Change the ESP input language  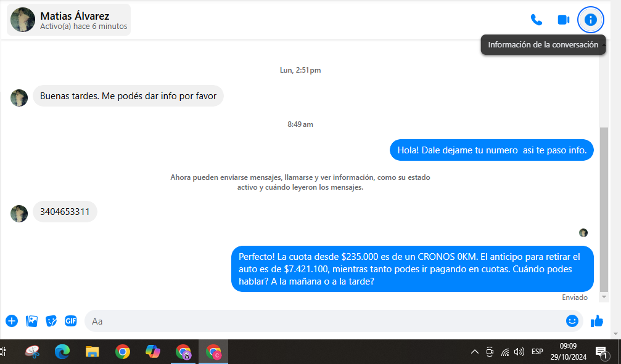(x=537, y=351)
